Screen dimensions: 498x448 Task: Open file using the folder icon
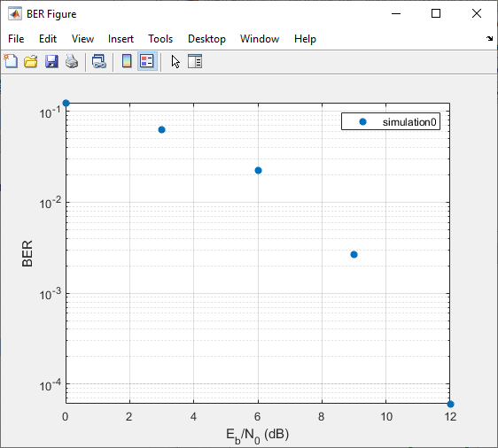click(x=31, y=61)
